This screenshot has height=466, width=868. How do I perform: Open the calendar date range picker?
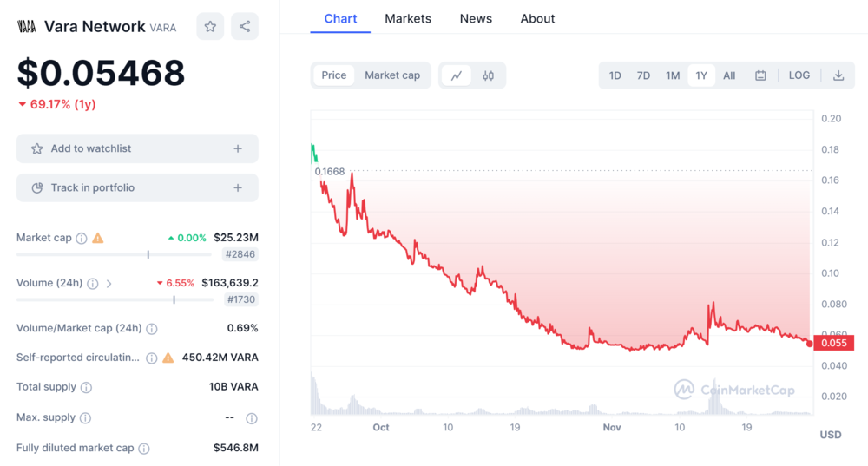(760, 75)
